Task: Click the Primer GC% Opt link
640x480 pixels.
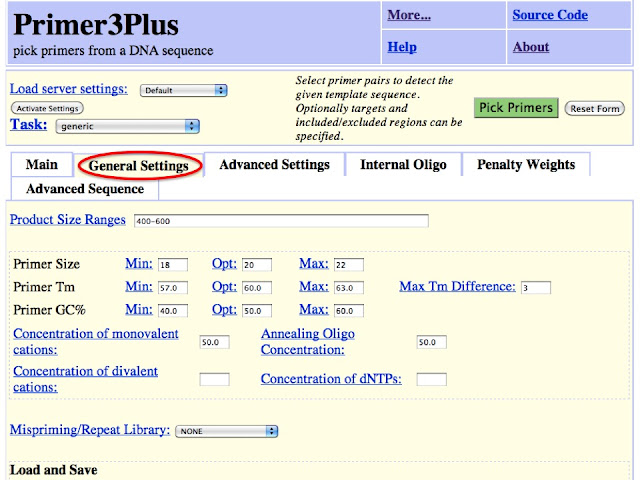Action: [224, 309]
